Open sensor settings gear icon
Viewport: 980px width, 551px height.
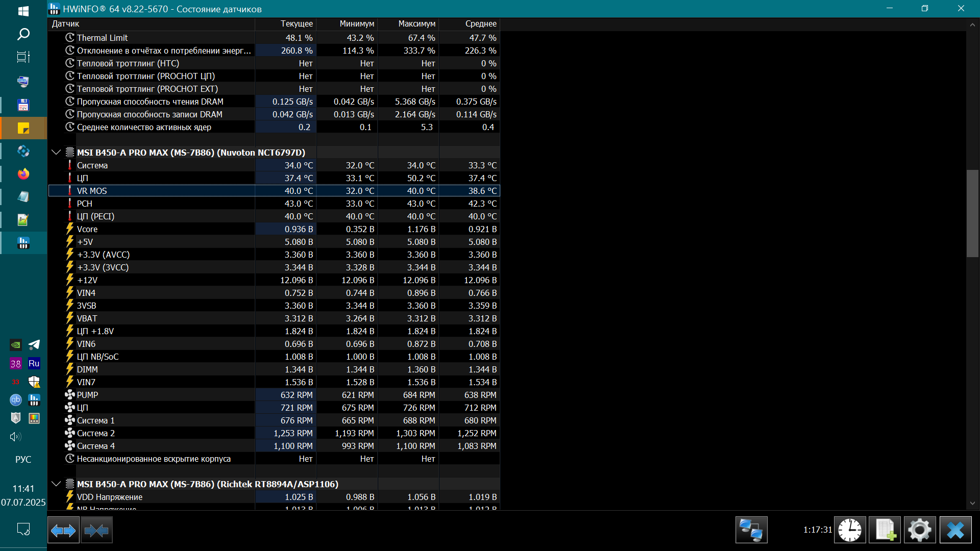[920, 530]
